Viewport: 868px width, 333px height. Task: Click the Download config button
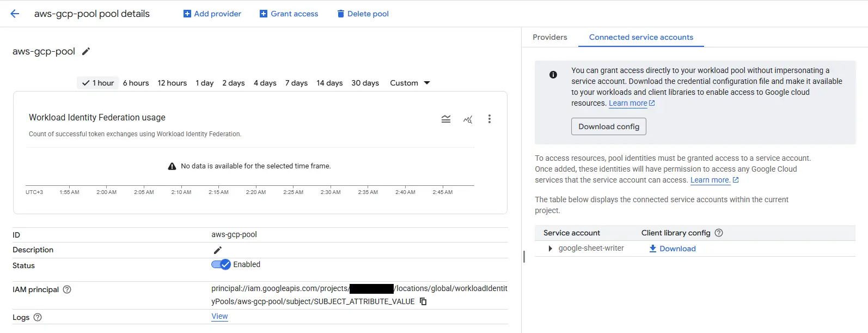(609, 126)
